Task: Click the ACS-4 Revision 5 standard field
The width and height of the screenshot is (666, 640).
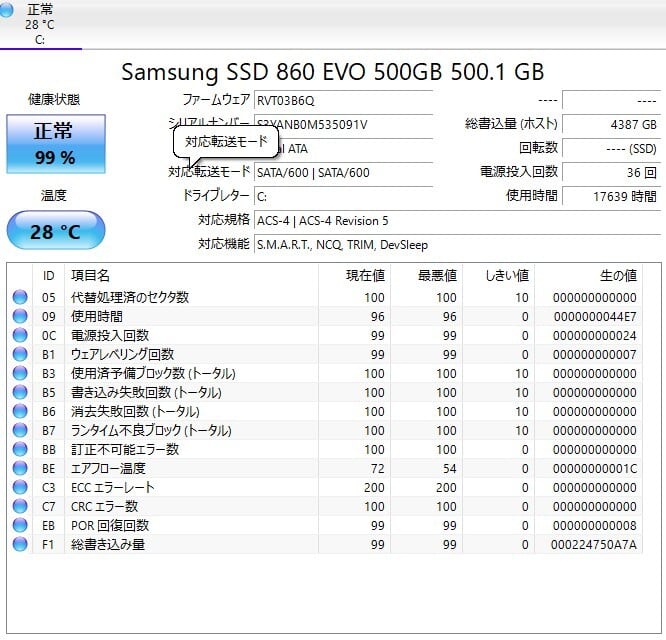Action: pos(457,221)
